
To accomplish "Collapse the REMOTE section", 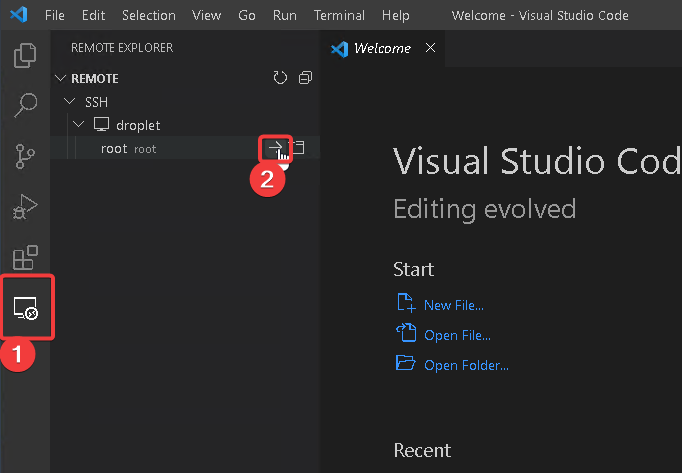I will [60, 78].
